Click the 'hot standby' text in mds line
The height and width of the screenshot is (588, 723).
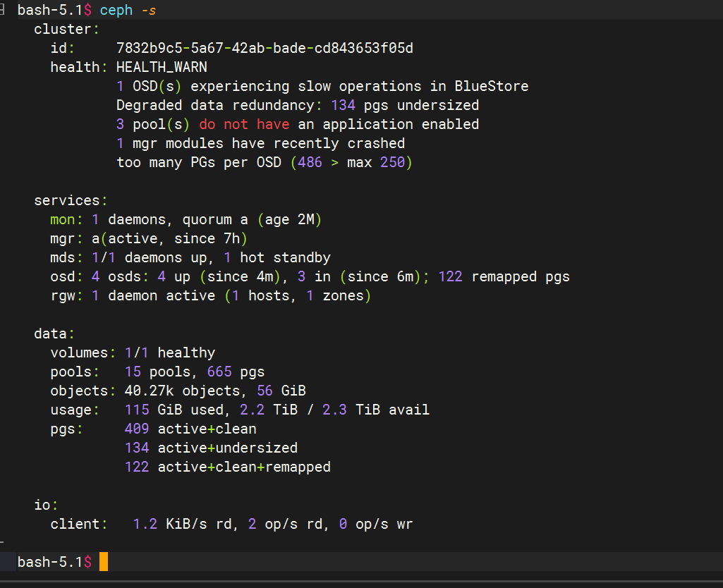click(285, 257)
